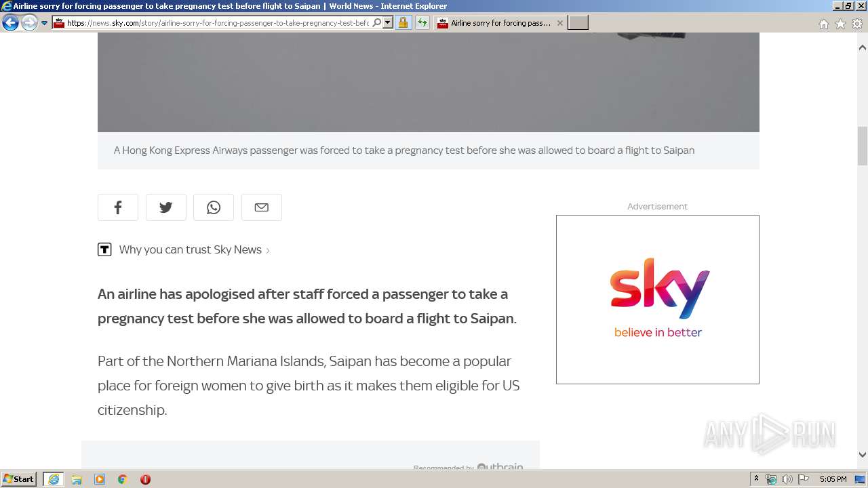The image size is (868, 488).
Task: Click the address bar search magnifier
Action: click(x=377, y=23)
